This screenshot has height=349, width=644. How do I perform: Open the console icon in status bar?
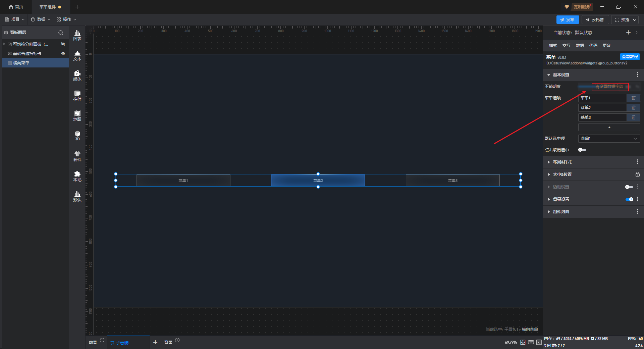pos(539,342)
